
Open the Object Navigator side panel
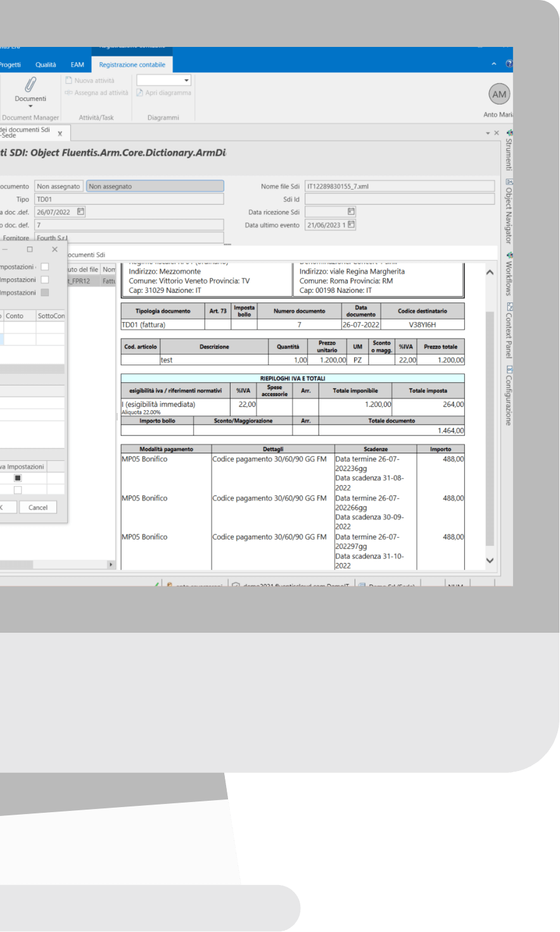508,212
